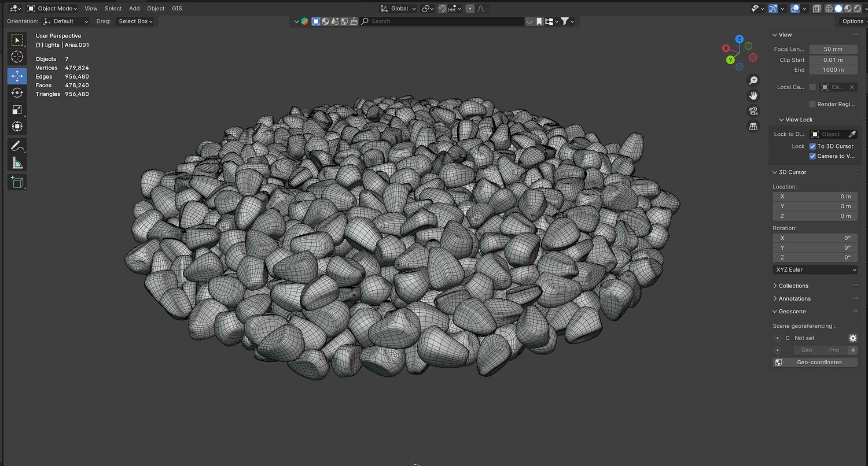Viewport: 868px width, 466px height.
Task: Click the eyedropper next to Lock to Object
Action: 852,134
